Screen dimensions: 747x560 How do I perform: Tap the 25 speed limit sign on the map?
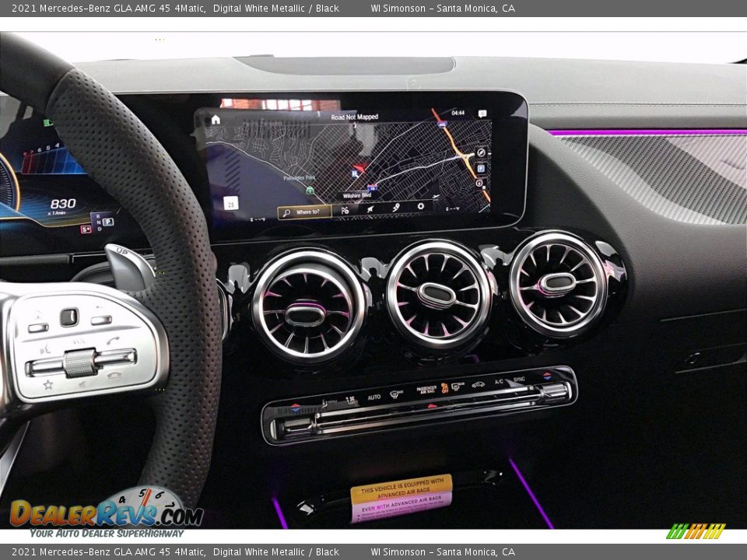coord(231,203)
